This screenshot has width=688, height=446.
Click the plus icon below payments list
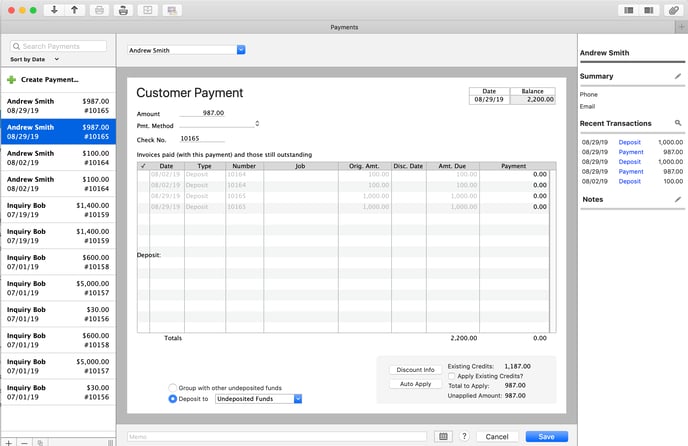pyautogui.click(x=8, y=442)
